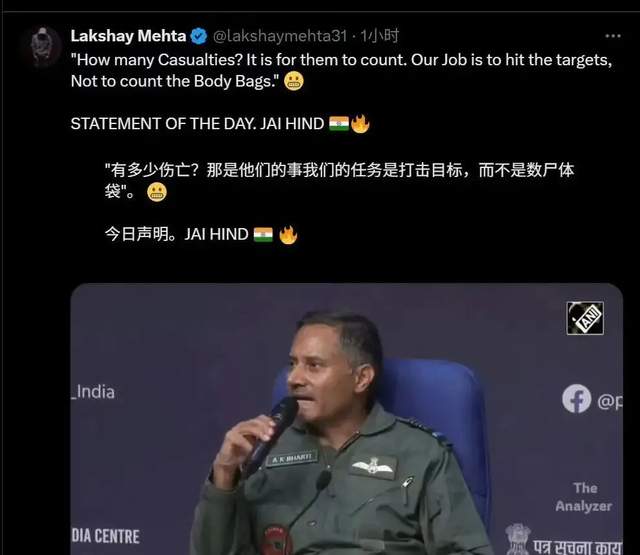Click the Facebook icon in the video
The image size is (640, 555).
click(x=576, y=399)
